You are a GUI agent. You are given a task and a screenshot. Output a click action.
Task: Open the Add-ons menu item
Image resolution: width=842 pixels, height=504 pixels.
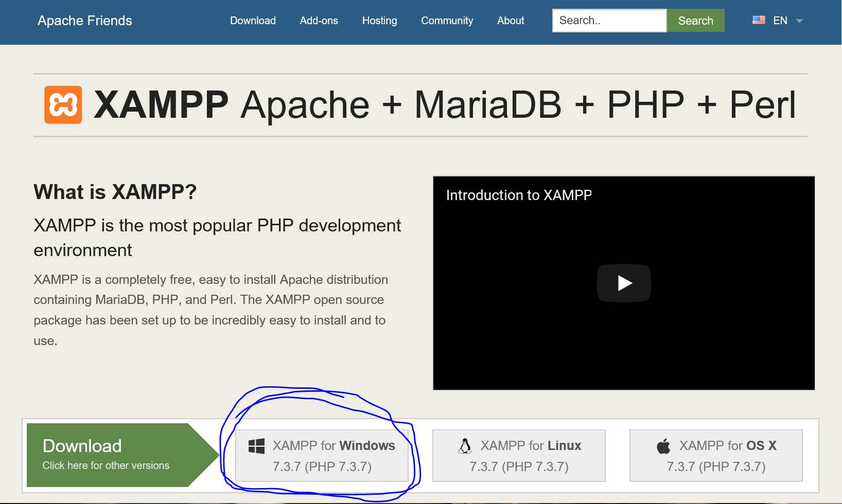319,21
